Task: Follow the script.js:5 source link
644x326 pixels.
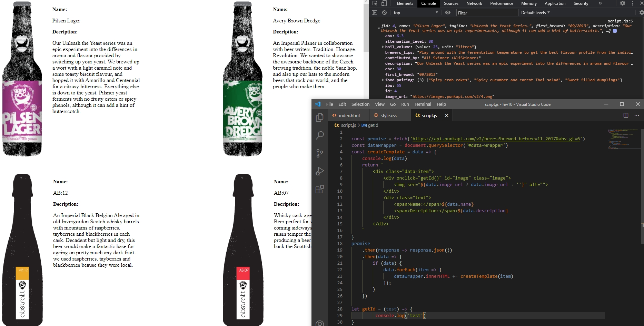Action: [x=620, y=21]
